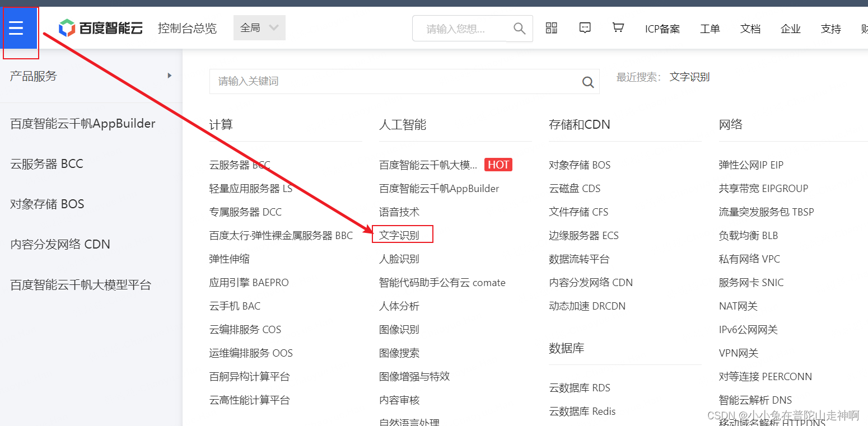Open 云数据库 Redis

point(582,411)
